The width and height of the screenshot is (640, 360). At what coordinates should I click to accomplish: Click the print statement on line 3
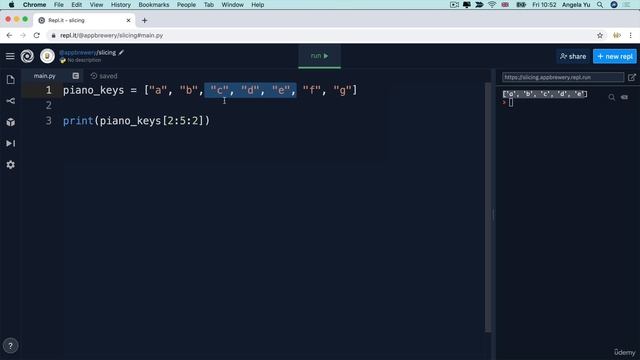(x=136, y=121)
